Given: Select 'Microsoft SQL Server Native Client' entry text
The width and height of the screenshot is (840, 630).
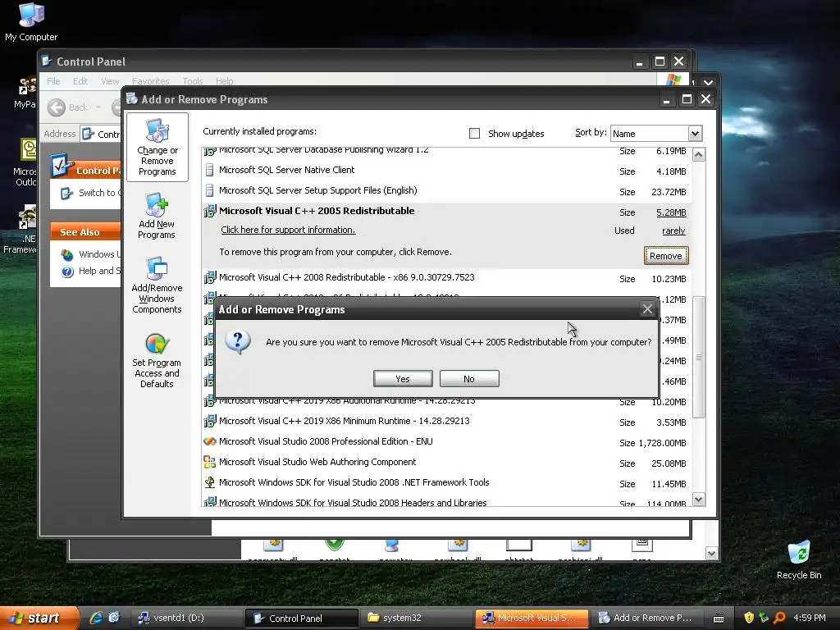Looking at the screenshot, I should [286, 170].
